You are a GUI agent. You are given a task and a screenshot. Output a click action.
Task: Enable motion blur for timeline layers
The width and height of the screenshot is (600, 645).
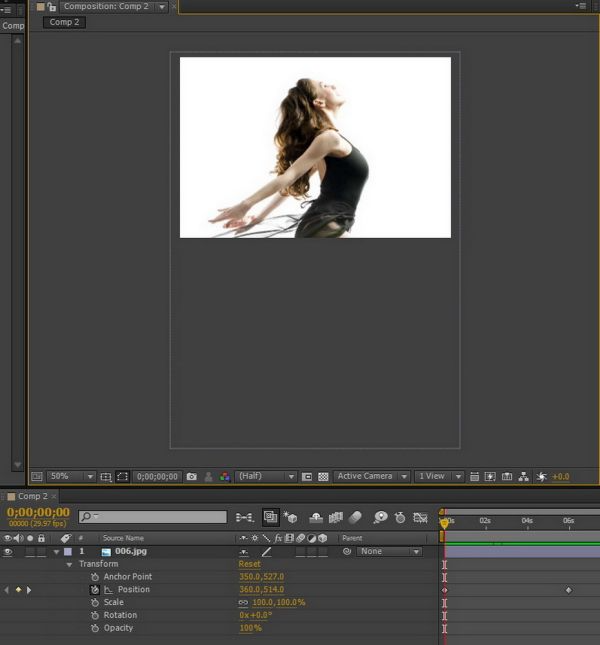(x=356, y=517)
